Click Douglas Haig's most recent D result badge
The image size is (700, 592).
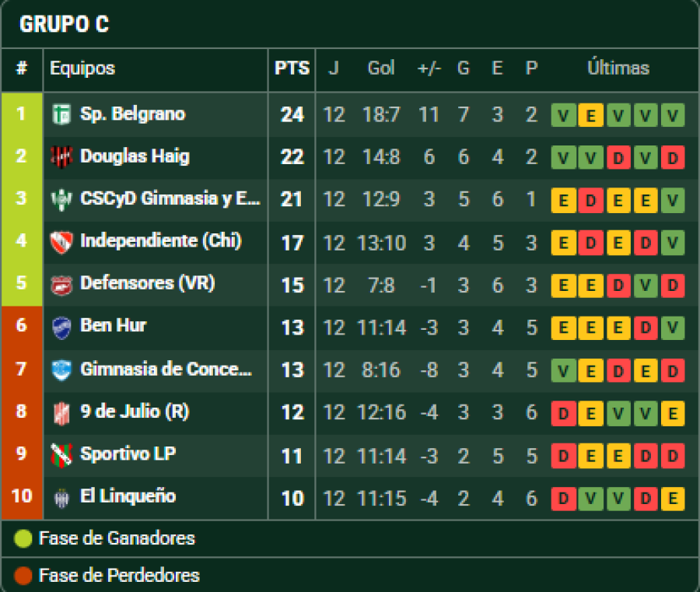(x=673, y=158)
